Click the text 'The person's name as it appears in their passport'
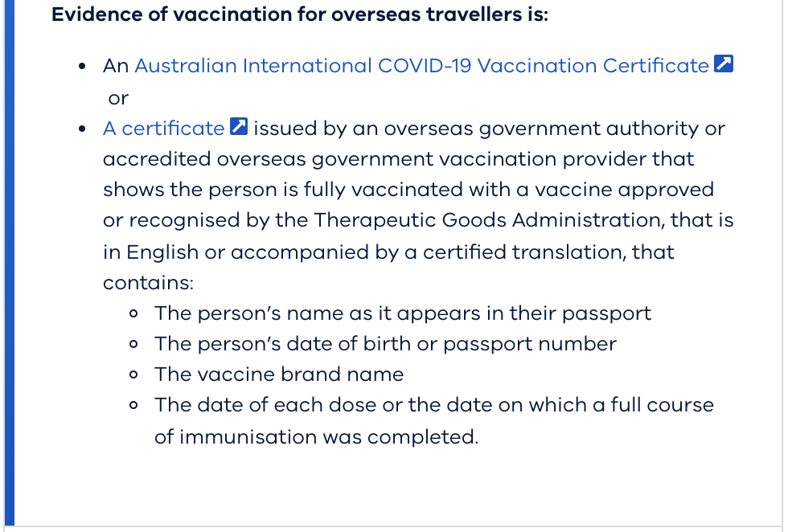This screenshot has height=532, width=788. [403, 314]
